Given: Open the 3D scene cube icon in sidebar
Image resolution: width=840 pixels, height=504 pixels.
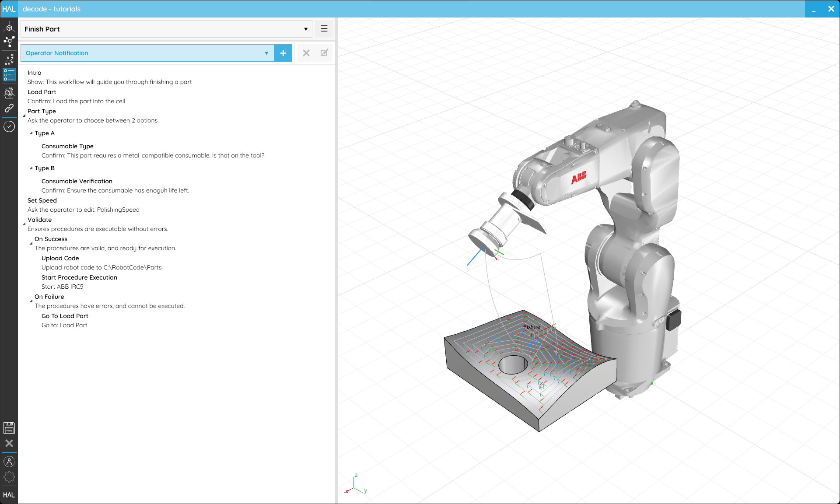Looking at the screenshot, I should [x=9, y=28].
